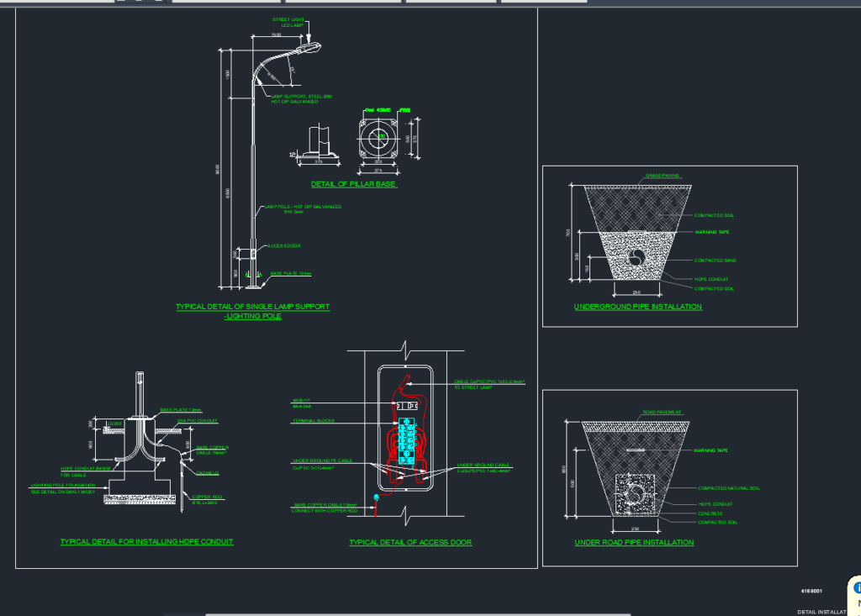Select the 'Grass/Paving' annotation text
861x616 pixels.
tap(662, 176)
